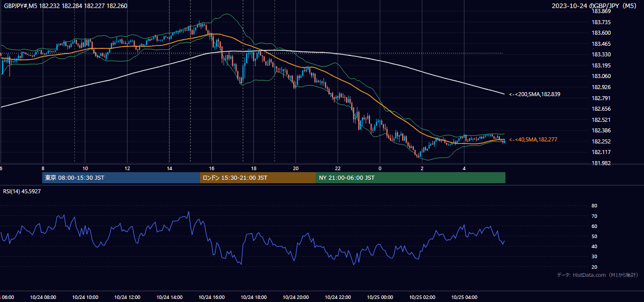
Task: Click the hour 20 tick on price chart
Action: [x=296, y=169]
